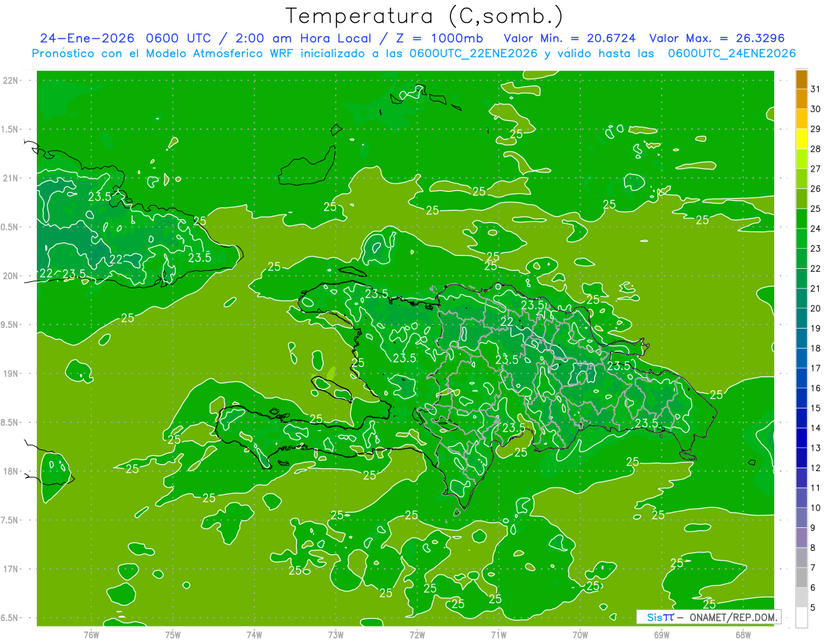Click the "0600UTC_24ENE2026" valid time

click(x=732, y=53)
